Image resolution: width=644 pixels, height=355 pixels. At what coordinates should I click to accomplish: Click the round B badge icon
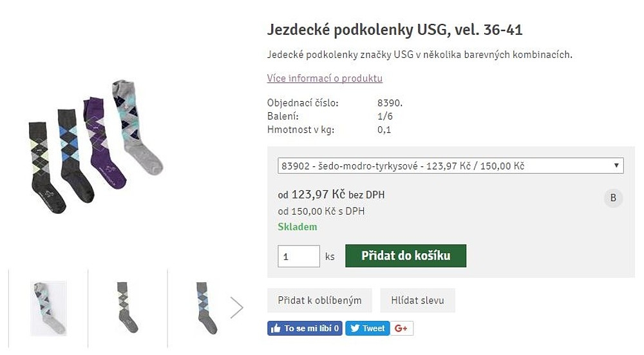point(612,198)
